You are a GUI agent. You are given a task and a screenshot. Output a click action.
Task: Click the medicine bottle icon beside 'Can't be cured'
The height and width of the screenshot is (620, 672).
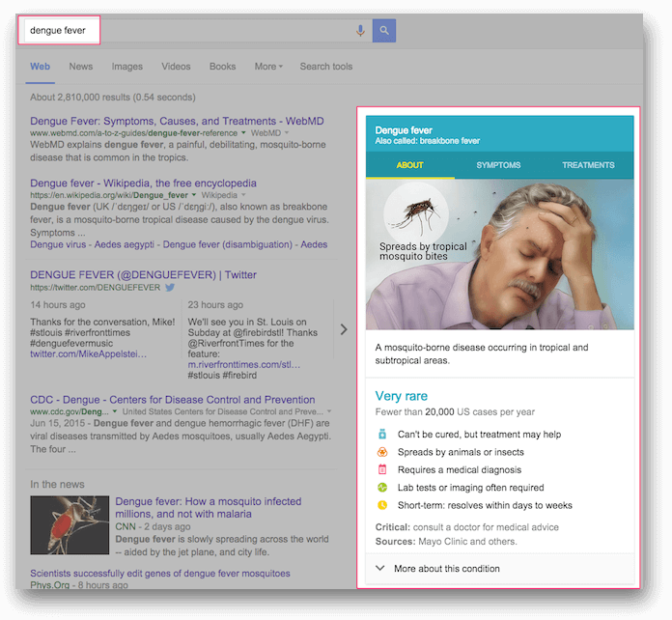(382, 435)
